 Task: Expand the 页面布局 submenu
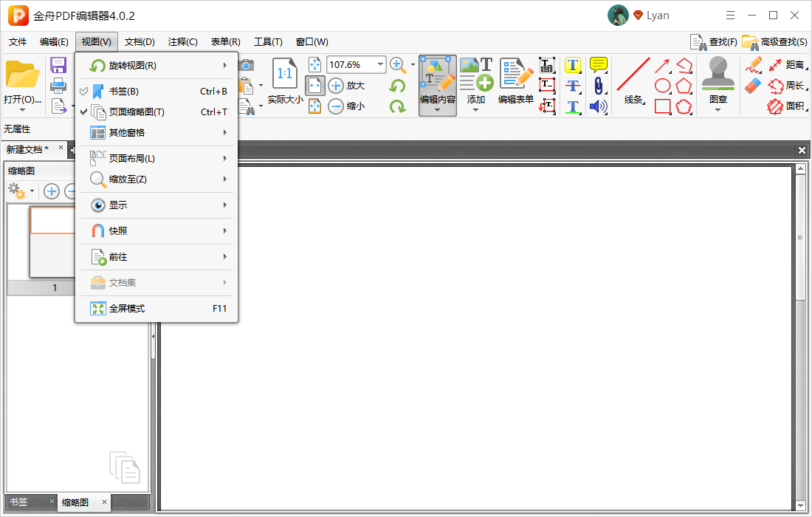point(156,159)
